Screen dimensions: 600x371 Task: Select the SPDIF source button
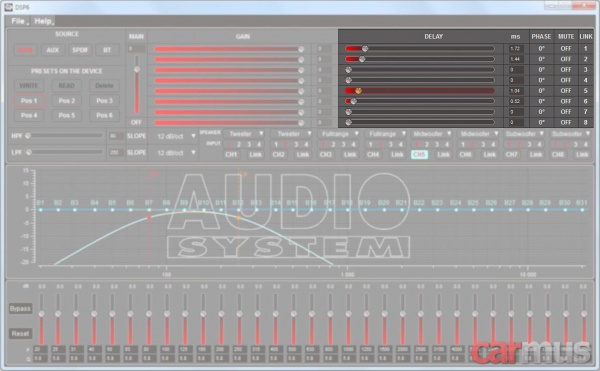[x=80, y=50]
